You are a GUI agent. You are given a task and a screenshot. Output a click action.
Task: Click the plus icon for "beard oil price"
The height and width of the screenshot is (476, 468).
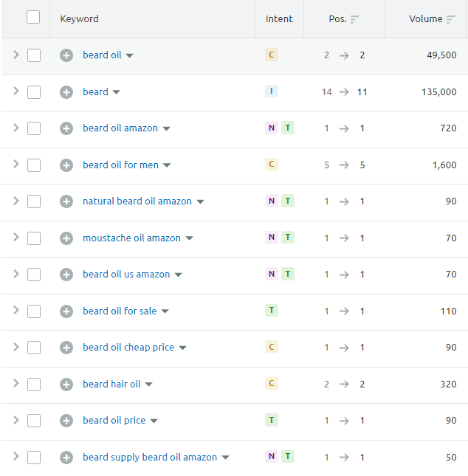(x=66, y=421)
